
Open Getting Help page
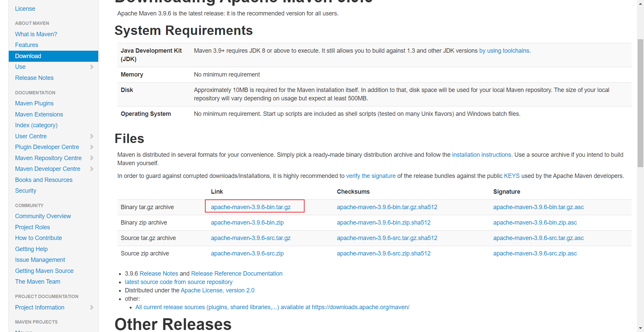pyautogui.click(x=31, y=249)
